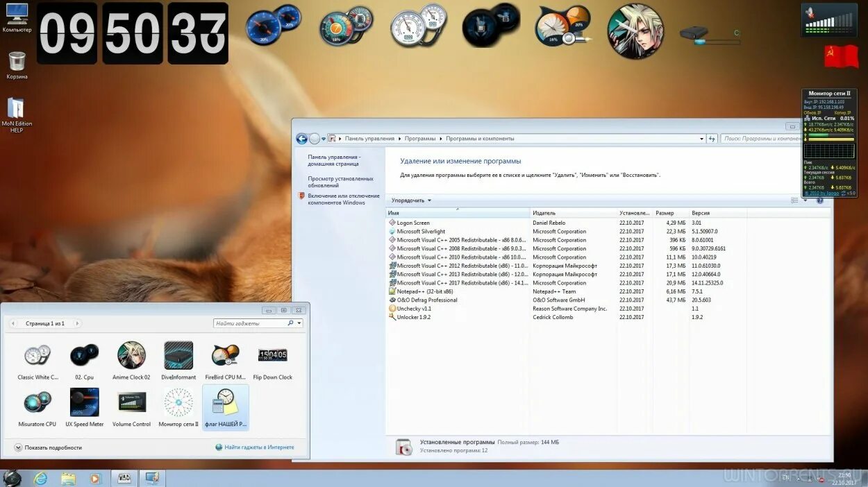The width and height of the screenshot is (868, 487).
Task: Click the volume control desktop gadget
Action: 828,20
